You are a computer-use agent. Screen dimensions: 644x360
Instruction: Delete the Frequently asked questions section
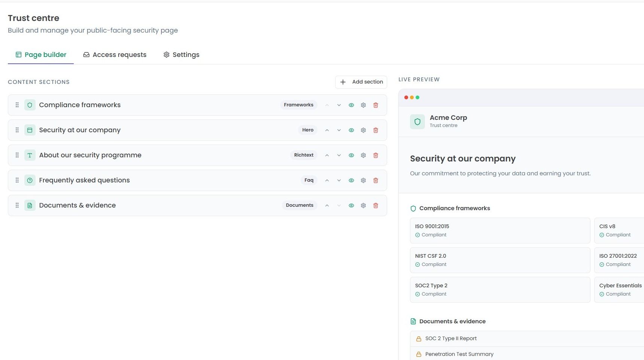point(376,181)
